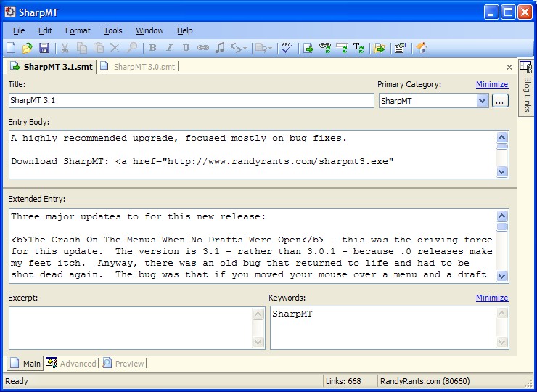Image resolution: width=537 pixels, height=392 pixels.
Task: Copy selection using the toolbar copy icon
Action: coord(82,48)
